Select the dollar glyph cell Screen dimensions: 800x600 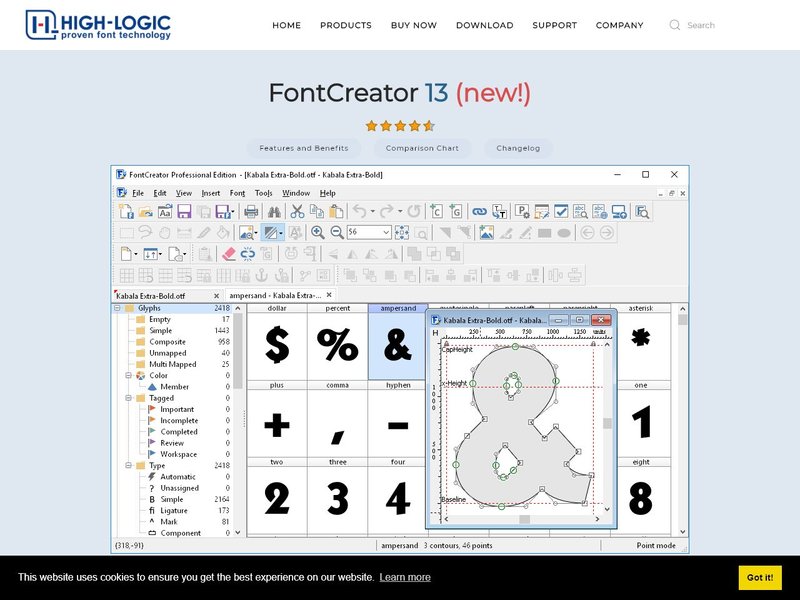click(x=277, y=342)
